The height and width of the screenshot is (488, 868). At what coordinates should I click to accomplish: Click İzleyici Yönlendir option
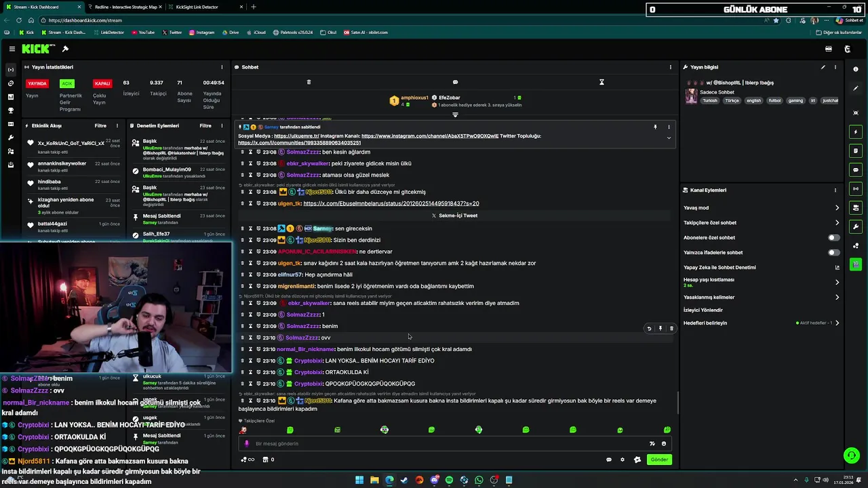coord(703,310)
